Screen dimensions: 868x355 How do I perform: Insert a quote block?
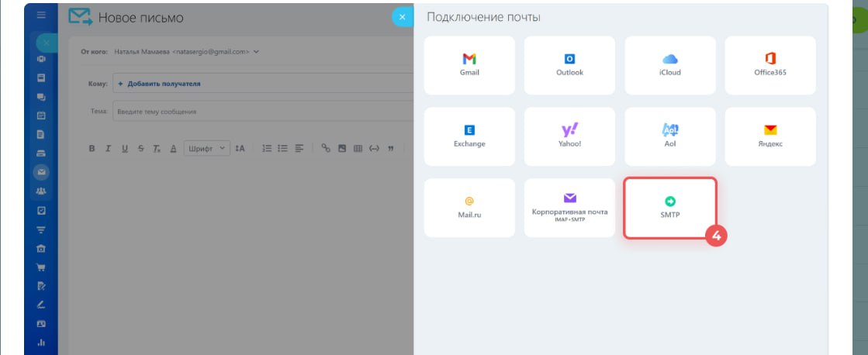391,148
